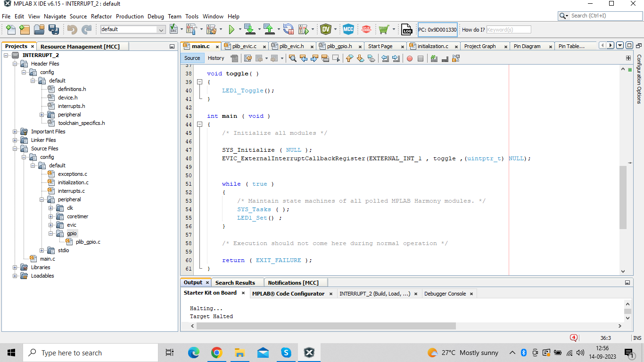
Task: Click the Clean and Build hammer icon
Action: click(x=211, y=30)
